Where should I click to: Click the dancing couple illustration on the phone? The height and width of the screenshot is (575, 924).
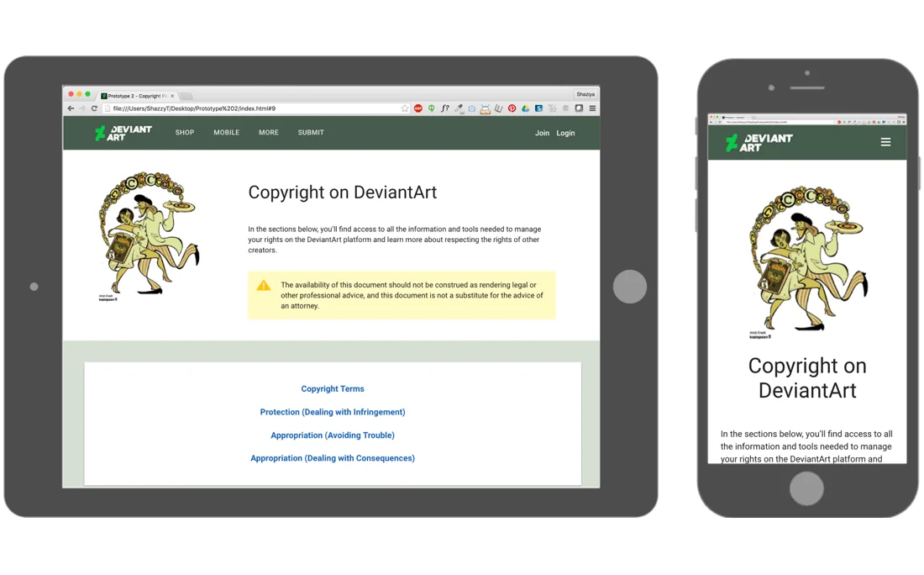(806, 262)
